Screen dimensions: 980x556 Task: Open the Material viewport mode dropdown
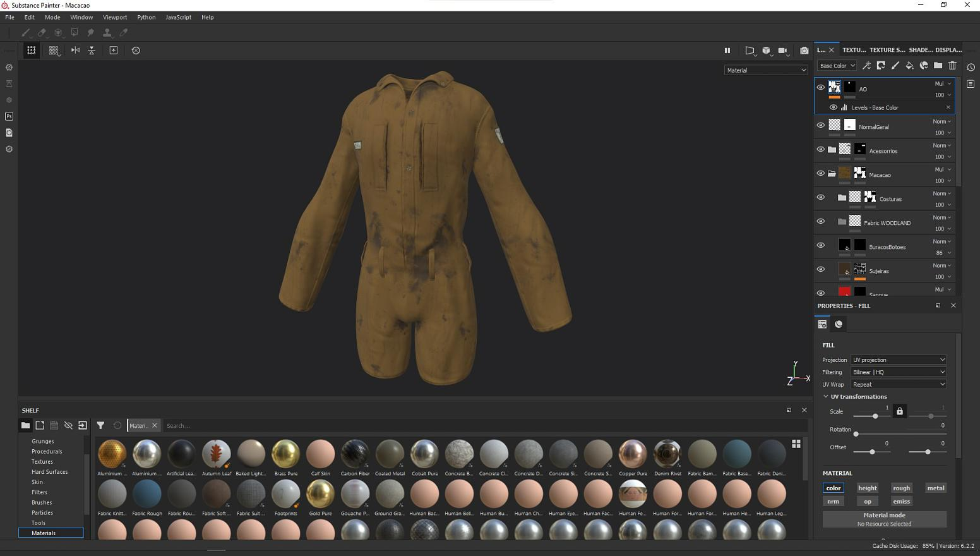click(x=765, y=70)
